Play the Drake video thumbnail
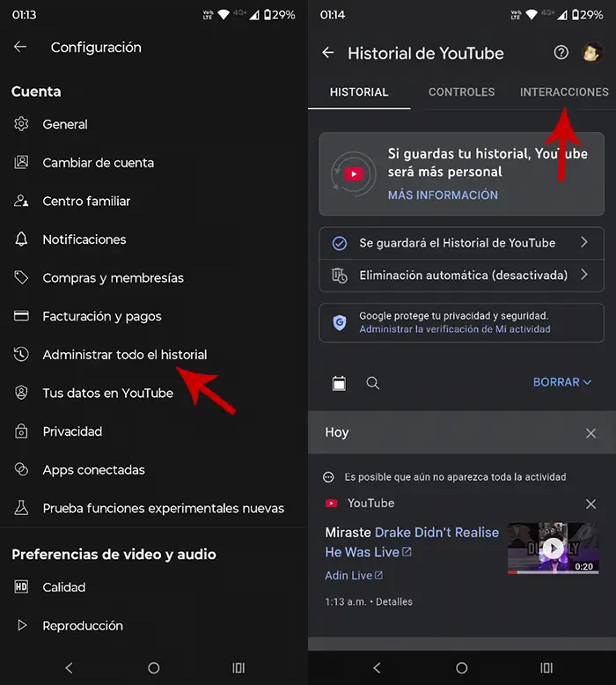Screen dimensions: 616x685 click(553, 549)
